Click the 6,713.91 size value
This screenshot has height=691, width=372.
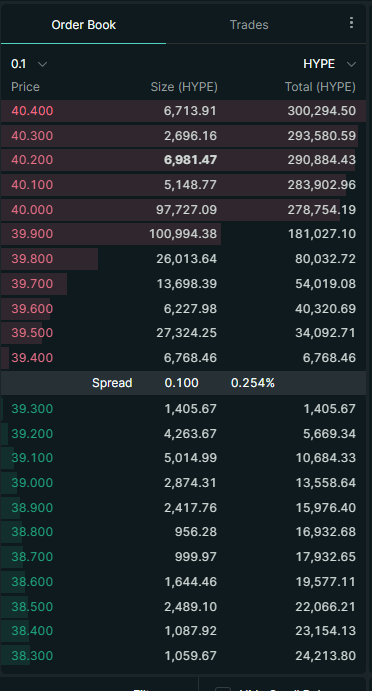(x=190, y=111)
